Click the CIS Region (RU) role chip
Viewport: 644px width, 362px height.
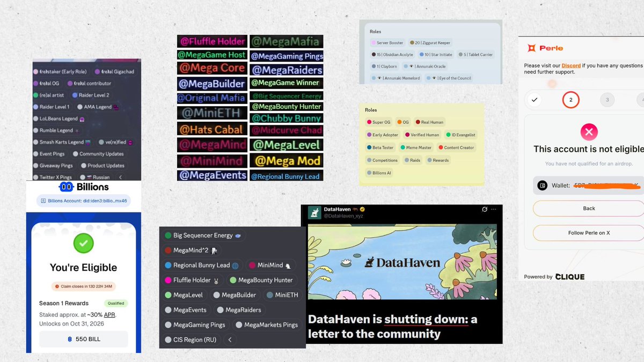click(x=191, y=339)
